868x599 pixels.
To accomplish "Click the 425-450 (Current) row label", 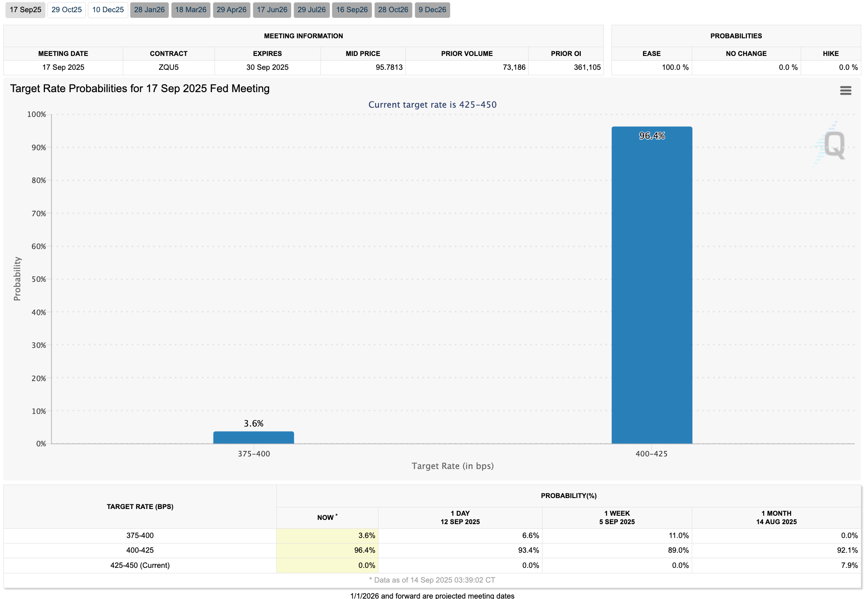I will (140, 565).
